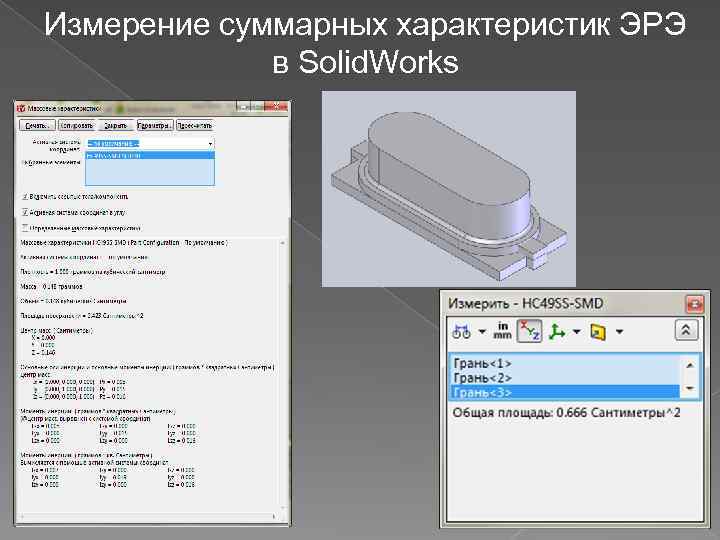Click the mass results horizontal scrollbar right arrow
This screenshot has width=720, height=540.
(x=275, y=517)
